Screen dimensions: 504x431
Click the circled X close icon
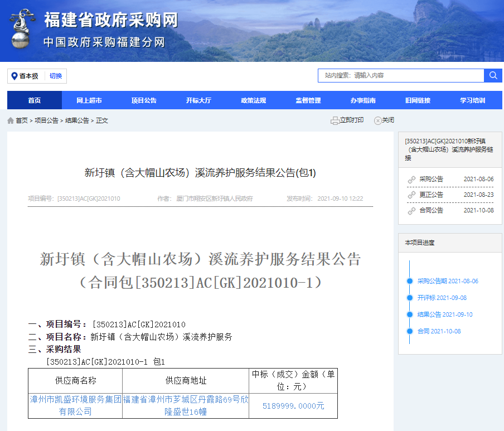(377, 120)
